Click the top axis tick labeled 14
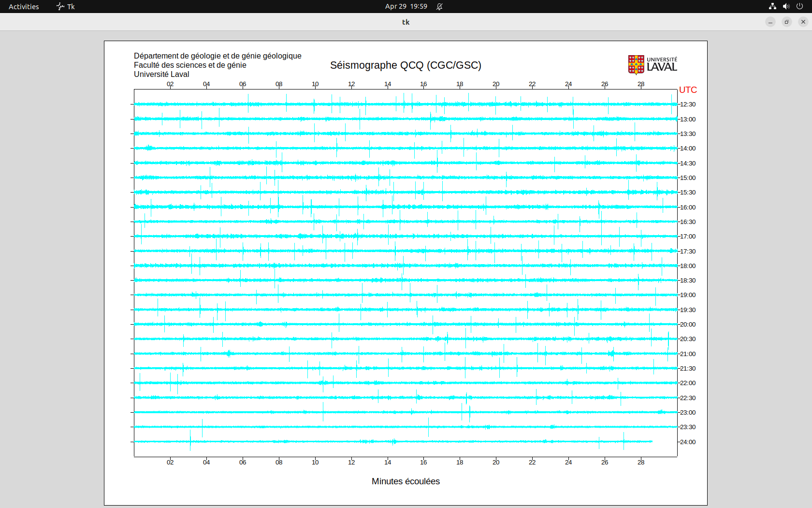The height and width of the screenshot is (508, 812). click(x=388, y=84)
